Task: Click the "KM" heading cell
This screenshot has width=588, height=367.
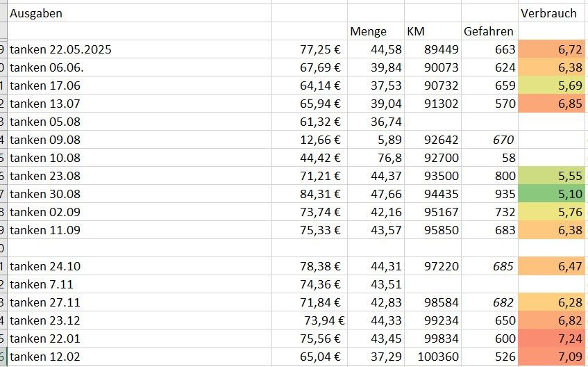Action: (x=416, y=31)
